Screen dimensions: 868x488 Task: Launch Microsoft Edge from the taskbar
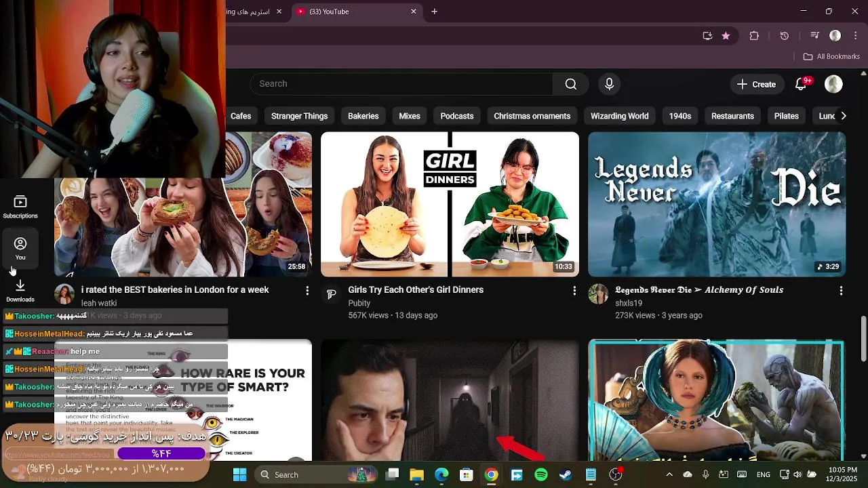click(x=441, y=474)
